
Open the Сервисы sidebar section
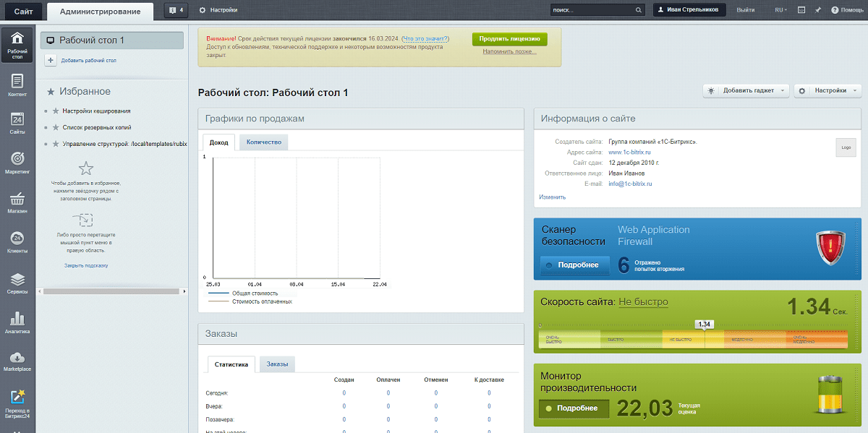coord(17,282)
